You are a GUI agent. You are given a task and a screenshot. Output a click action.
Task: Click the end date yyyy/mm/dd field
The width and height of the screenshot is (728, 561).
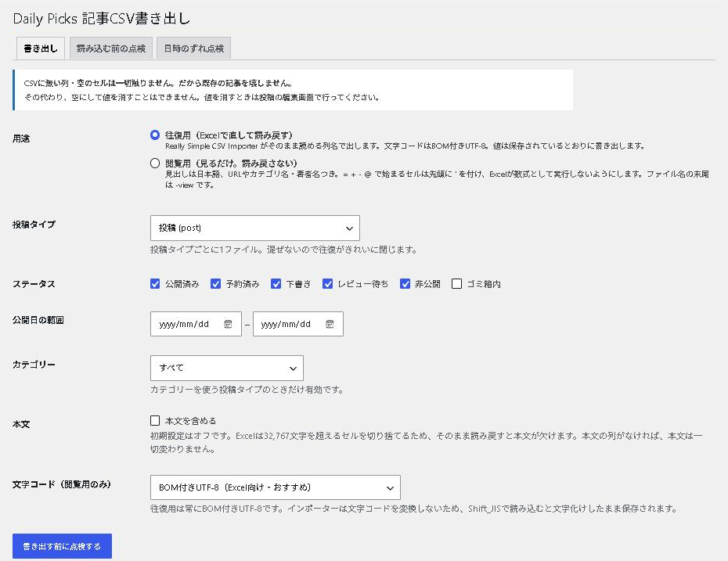[298, 324]
